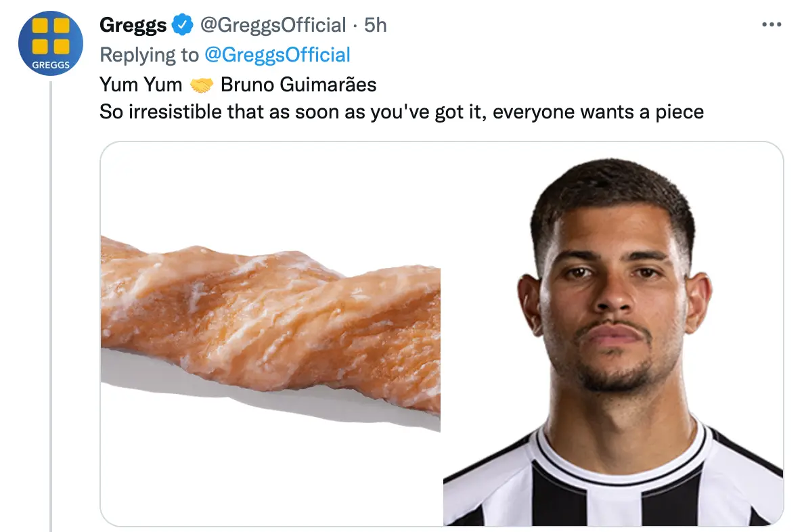The image size is (804, 532).
Task: Click the phrase "everyone wants a piece"
Action: (598, 111)
